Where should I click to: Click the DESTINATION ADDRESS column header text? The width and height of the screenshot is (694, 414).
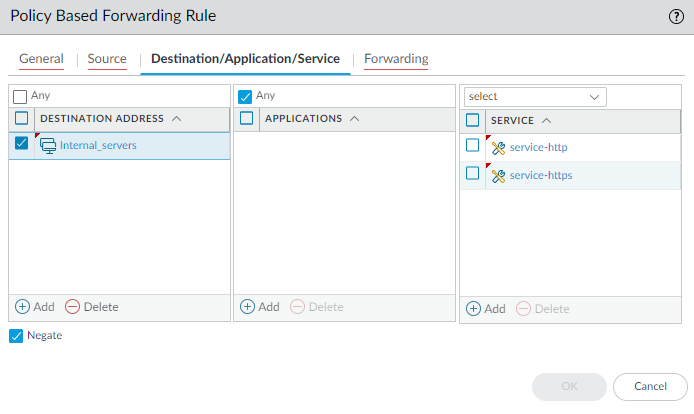point(102,119)
